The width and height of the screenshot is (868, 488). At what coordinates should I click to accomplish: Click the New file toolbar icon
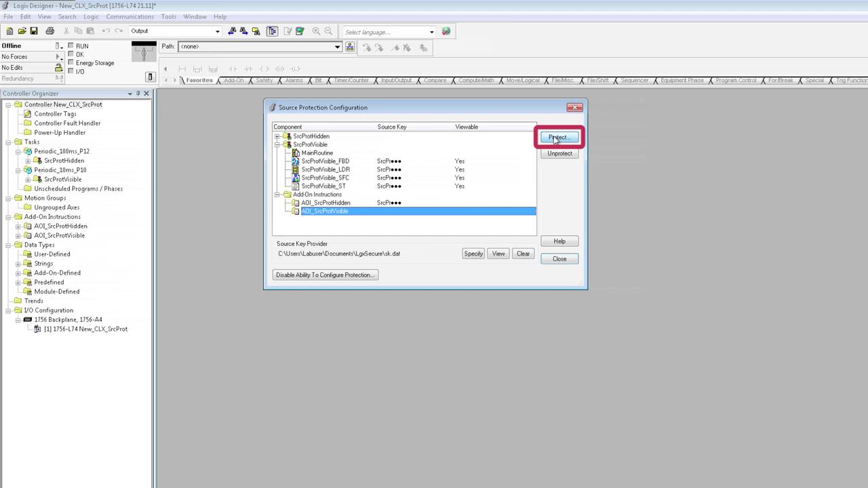[x=9, y=31]
